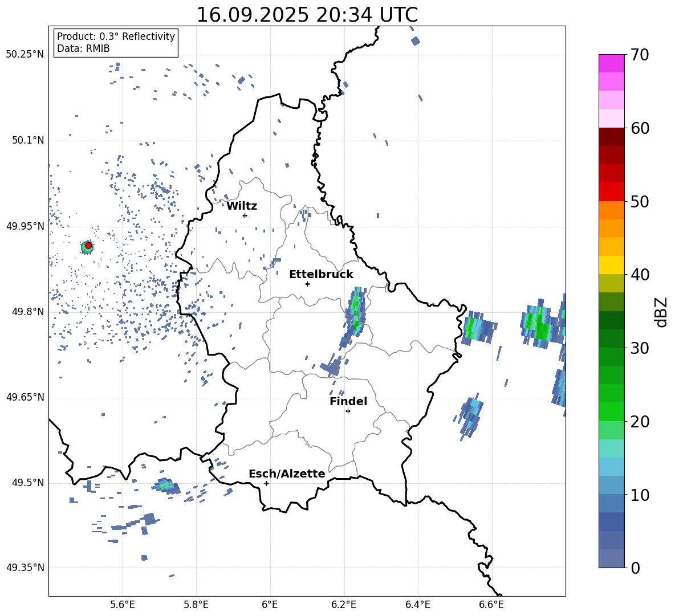
Task: Click the colorbar tick label 70
Action: point(640,55)
